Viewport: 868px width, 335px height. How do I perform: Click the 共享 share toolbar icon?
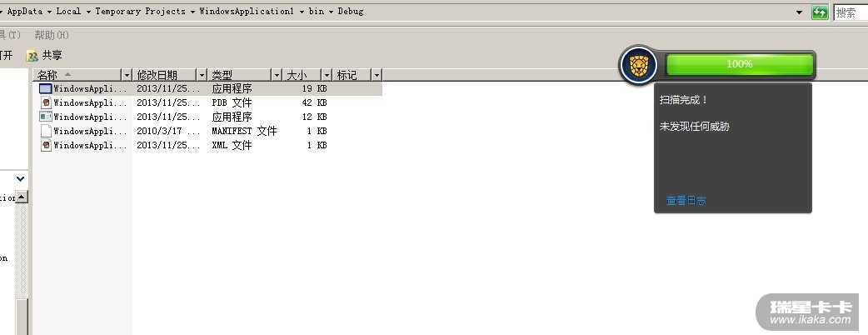(32, 55)
